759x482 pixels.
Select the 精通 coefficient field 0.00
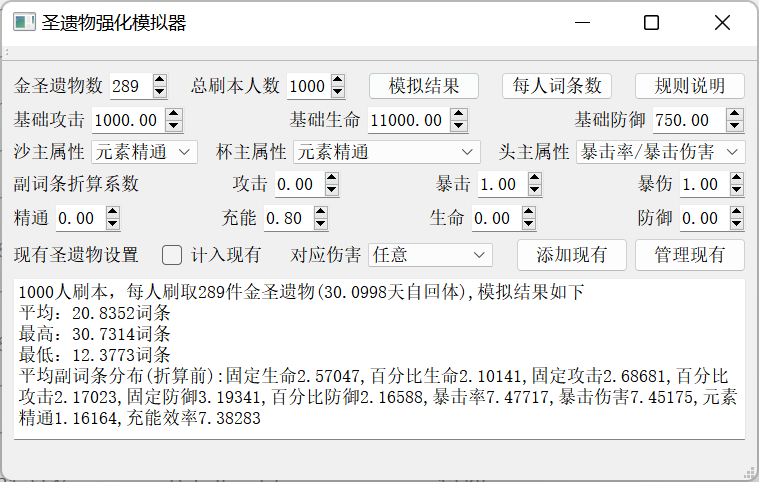point(80,218)
